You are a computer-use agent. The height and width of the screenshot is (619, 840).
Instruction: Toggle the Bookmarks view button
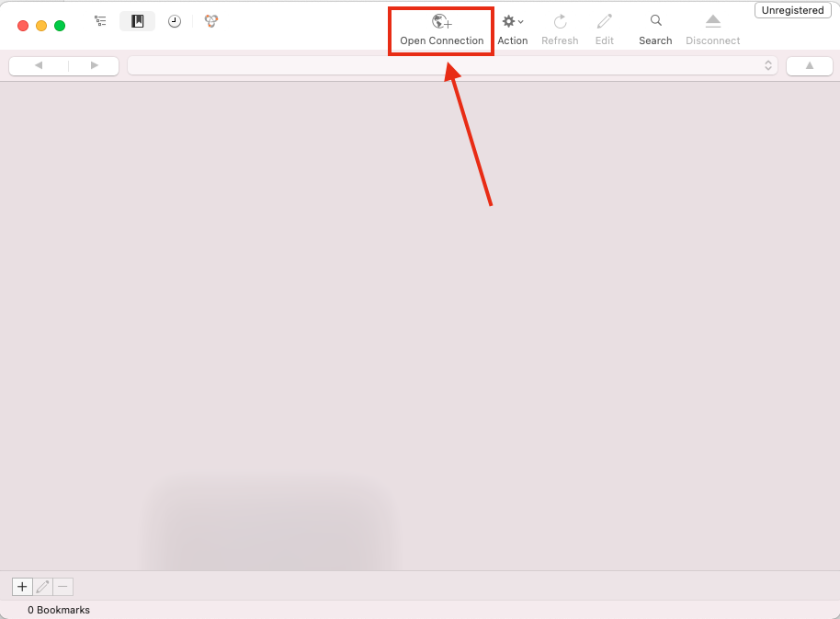point(138,21)
